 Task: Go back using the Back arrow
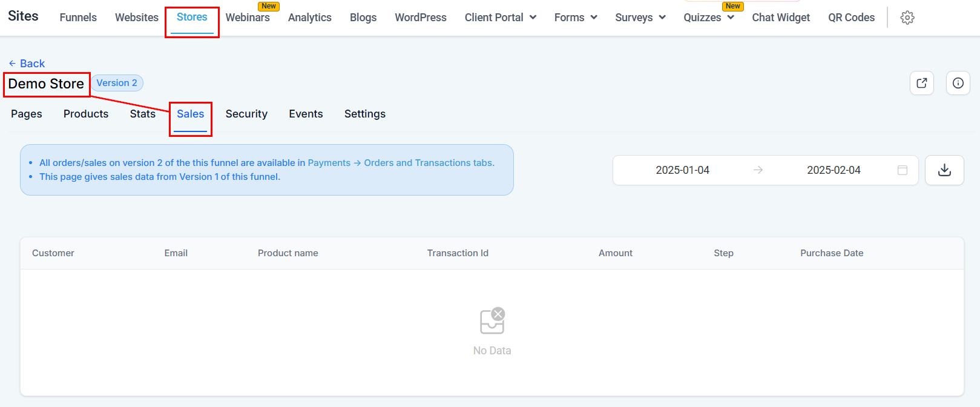pos(27,64)
